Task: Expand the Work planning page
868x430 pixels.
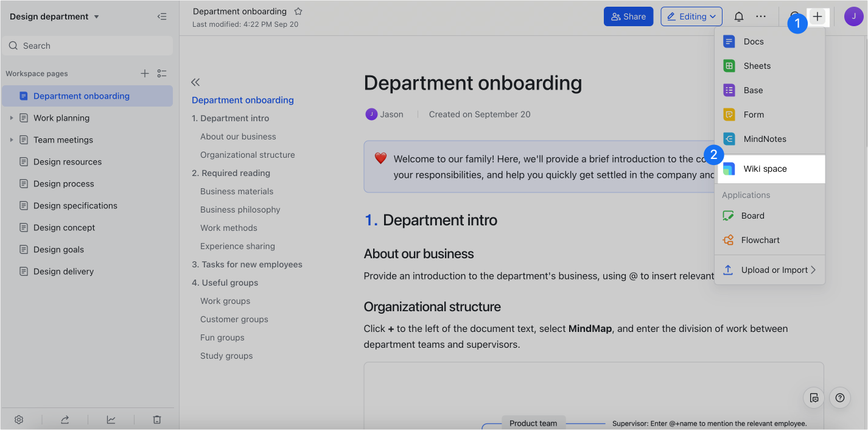Action: coord(11,118)
